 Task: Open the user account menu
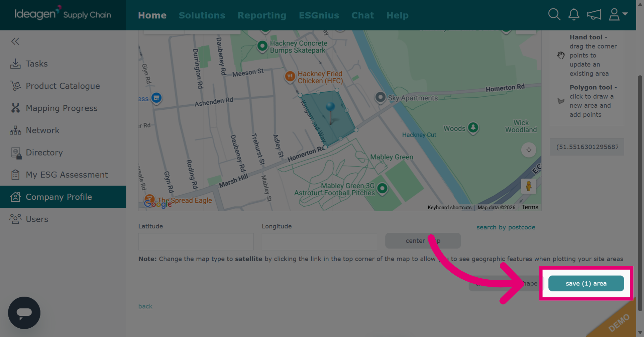point(618,14)
